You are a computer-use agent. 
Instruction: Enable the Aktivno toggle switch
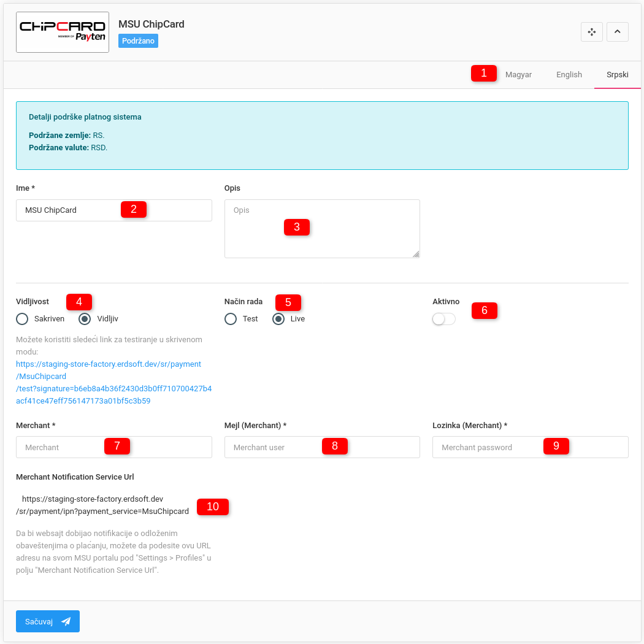[444, 319]
